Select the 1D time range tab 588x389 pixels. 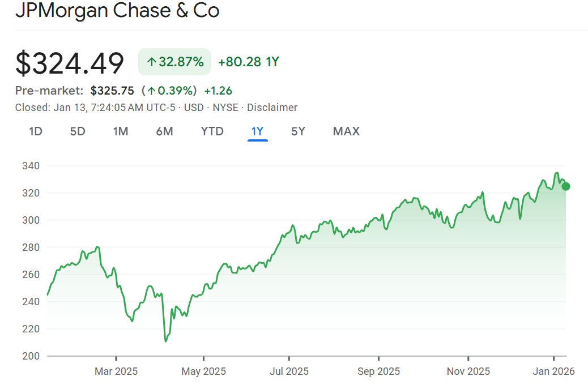36,131
